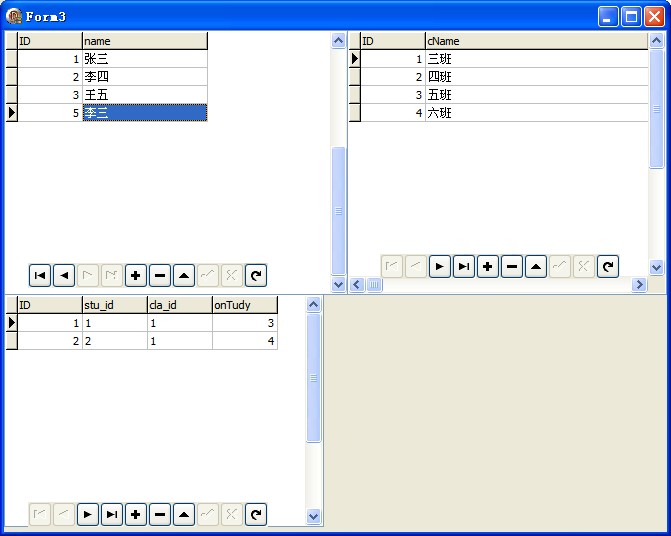Maximize the Form3 window
The image size is (671, 536).
(x=631, y=17)
